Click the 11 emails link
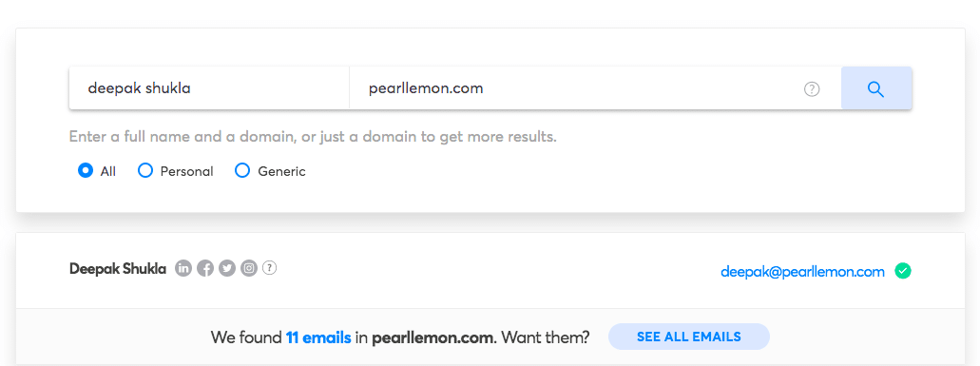This screenshot has width=980, height=366. [318, 337]
